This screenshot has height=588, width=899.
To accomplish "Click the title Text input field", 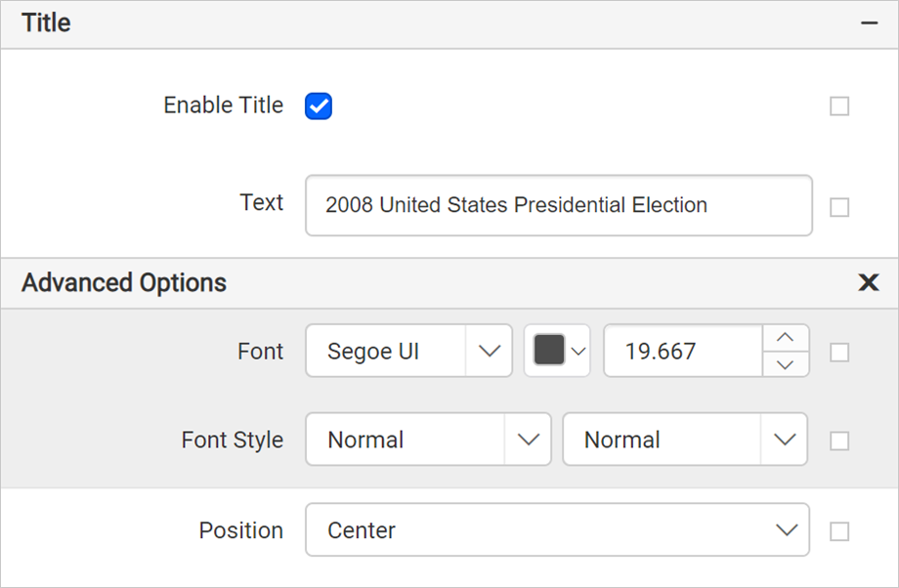I will click(x=559, y=205).
